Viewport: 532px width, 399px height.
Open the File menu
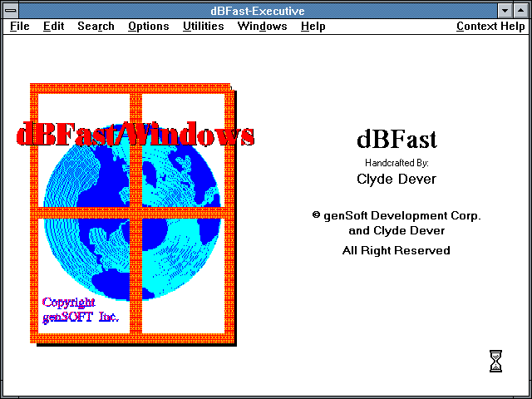pos(20,26)
